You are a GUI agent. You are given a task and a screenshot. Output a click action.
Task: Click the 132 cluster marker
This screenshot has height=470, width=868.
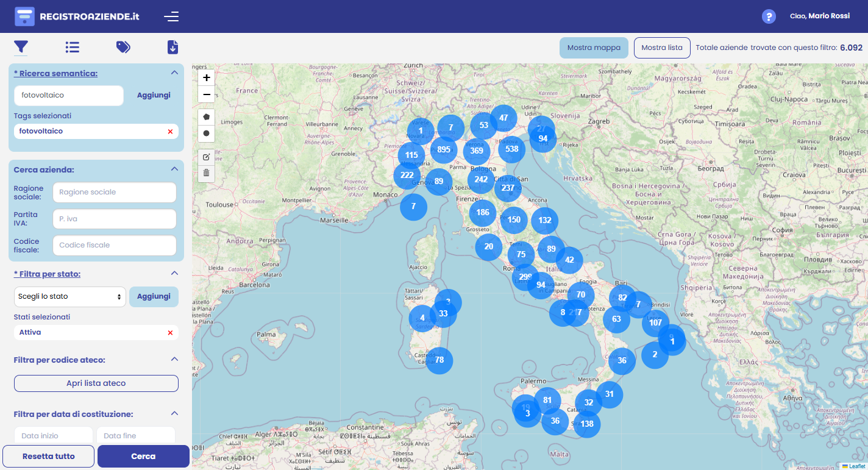coord(545,221)
